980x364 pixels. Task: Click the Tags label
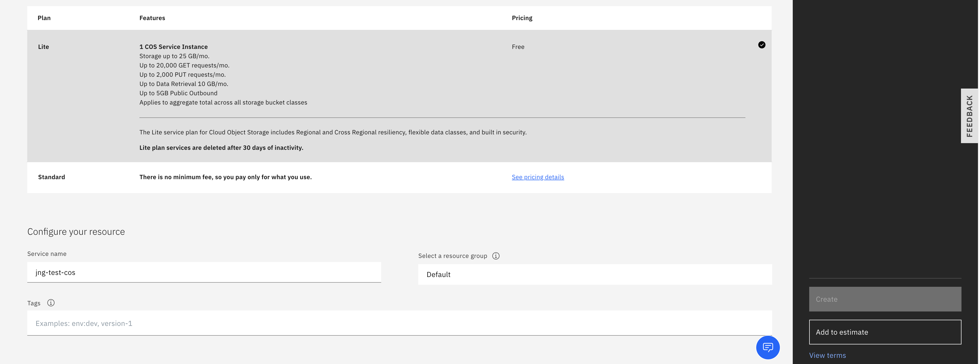(x=34, y=303)
